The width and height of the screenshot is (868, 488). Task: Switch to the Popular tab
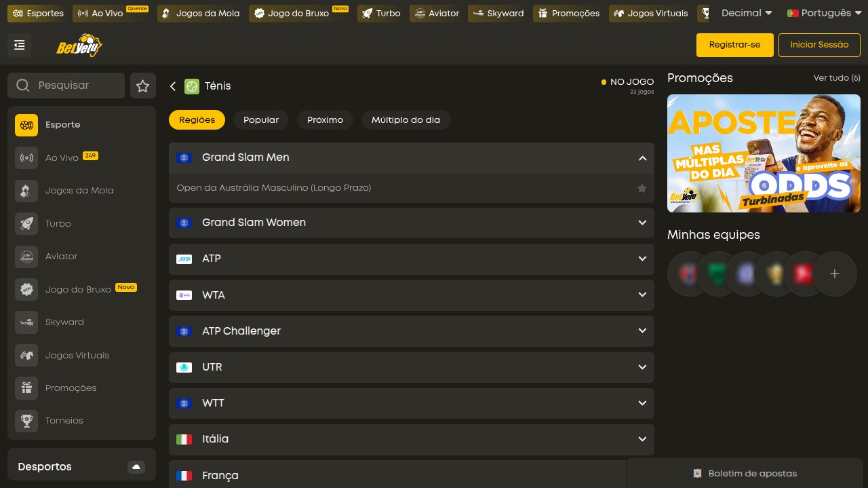[261, 120]
